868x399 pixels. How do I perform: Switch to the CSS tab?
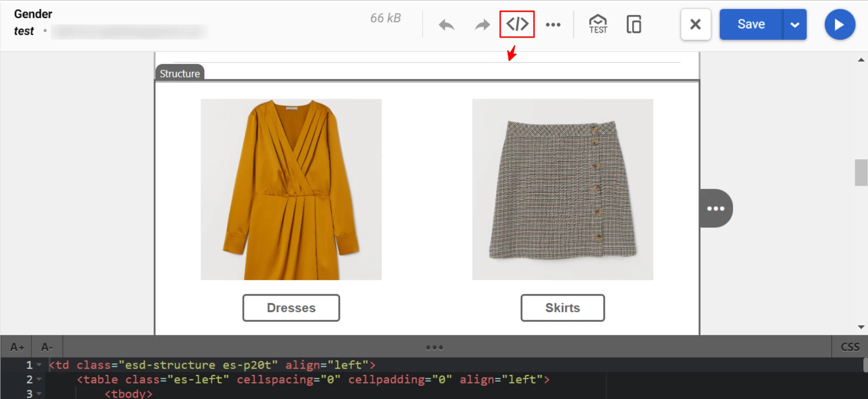[850, 347]
